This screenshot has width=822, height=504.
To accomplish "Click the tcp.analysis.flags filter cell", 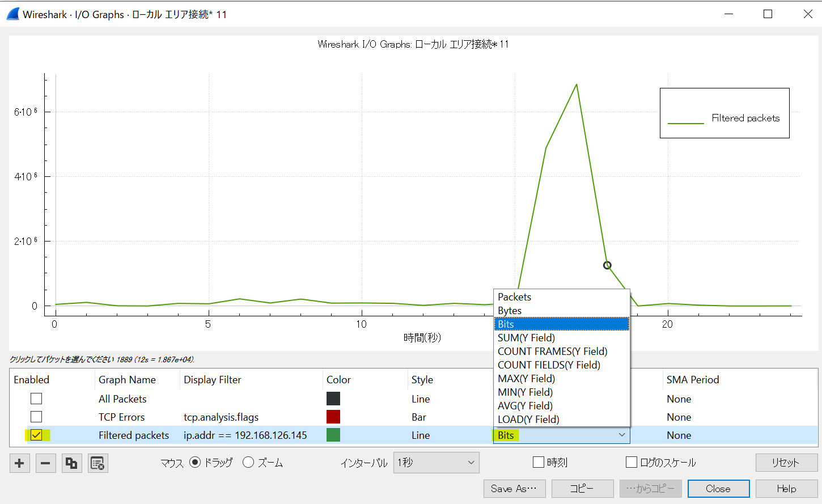I will [221, 417].
